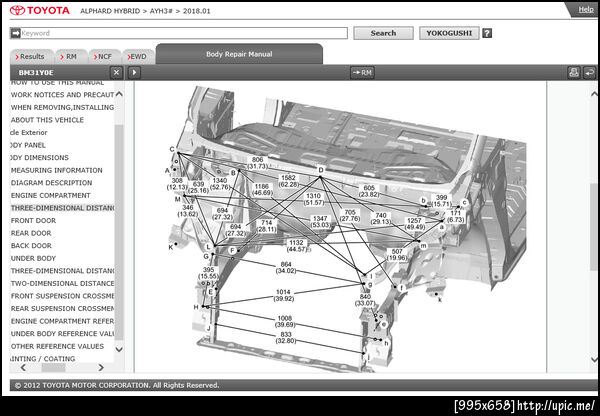Open OTHER REFERENCE VALUES entry
The width and height of the screenshot is (600, 416).
[x=57, y=346]
